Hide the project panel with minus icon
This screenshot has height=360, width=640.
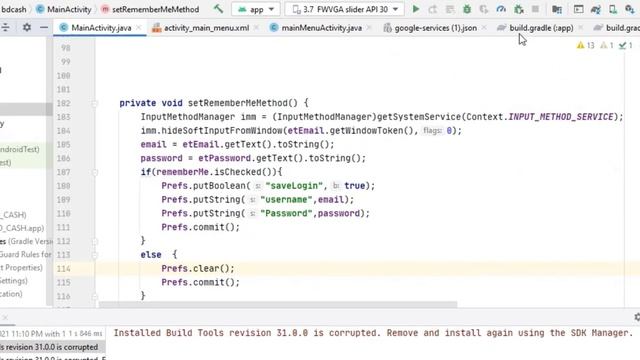click(44, 27)
